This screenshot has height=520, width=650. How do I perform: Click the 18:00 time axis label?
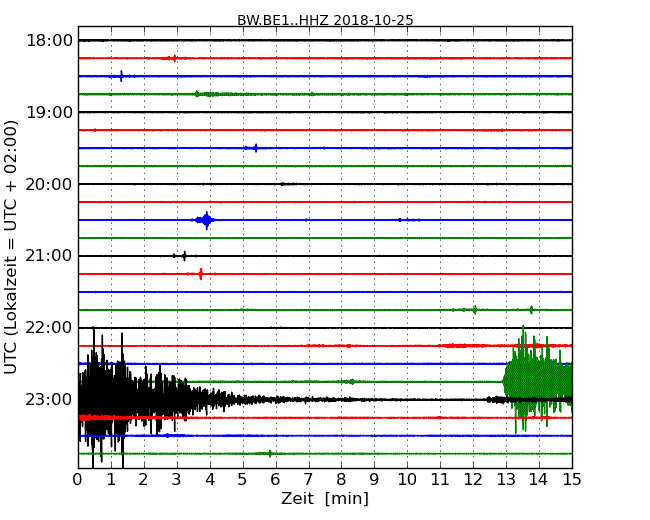[x=49, y=41]
